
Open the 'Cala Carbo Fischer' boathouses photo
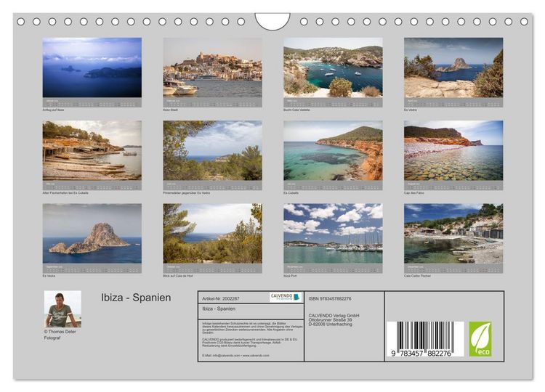click(x=453, y=233)
